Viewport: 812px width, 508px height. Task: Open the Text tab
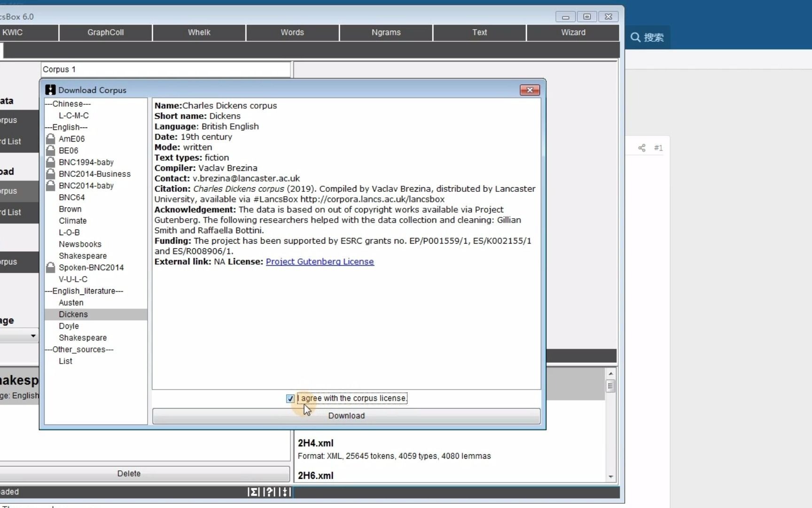[x=480, y=32]
